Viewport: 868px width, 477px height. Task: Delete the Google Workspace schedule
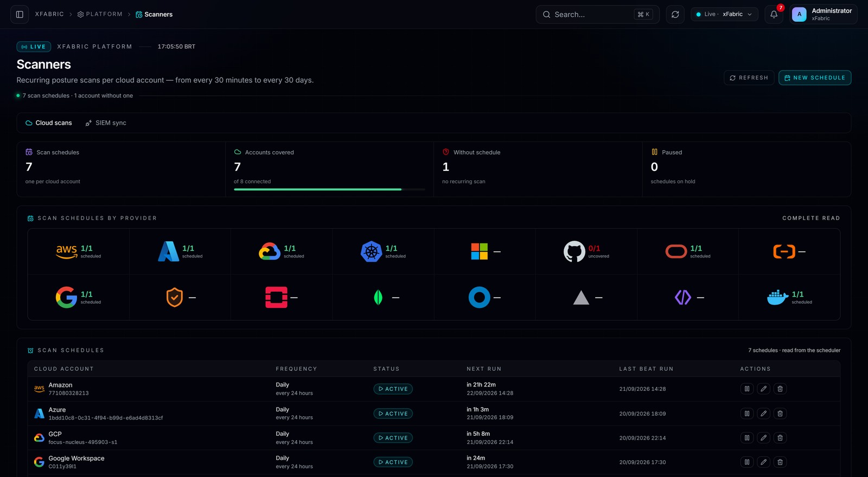click(x=780, y=462)
